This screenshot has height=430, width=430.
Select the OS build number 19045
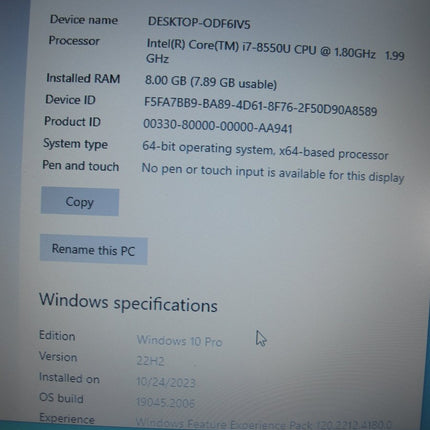pos(165,403)
